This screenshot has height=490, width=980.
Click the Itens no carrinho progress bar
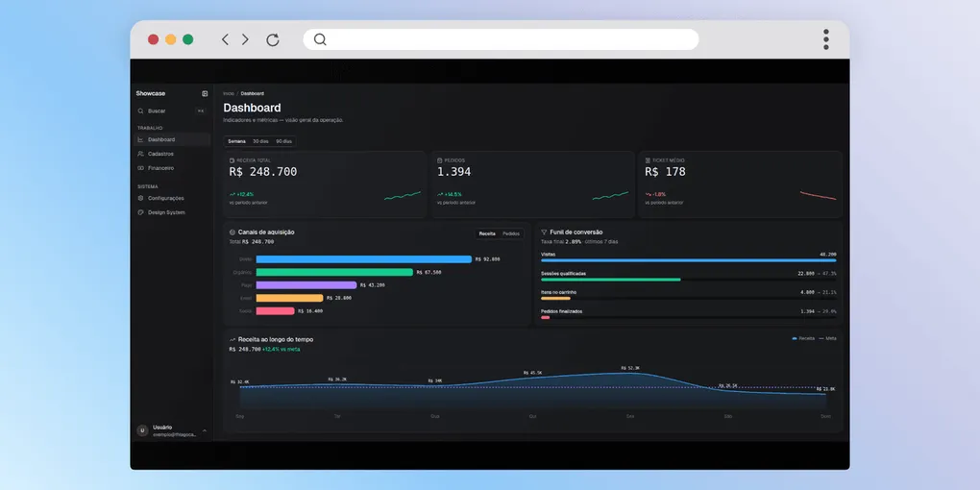688,298
